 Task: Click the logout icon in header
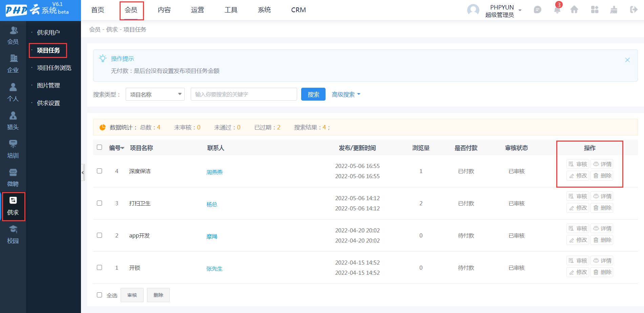633,9
